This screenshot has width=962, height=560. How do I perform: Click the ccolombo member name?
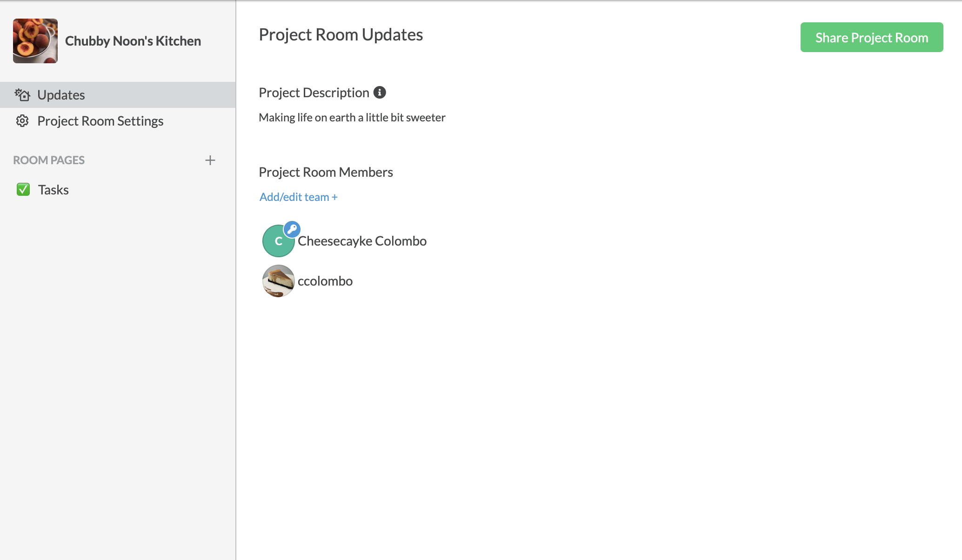(x=325, y=281)
